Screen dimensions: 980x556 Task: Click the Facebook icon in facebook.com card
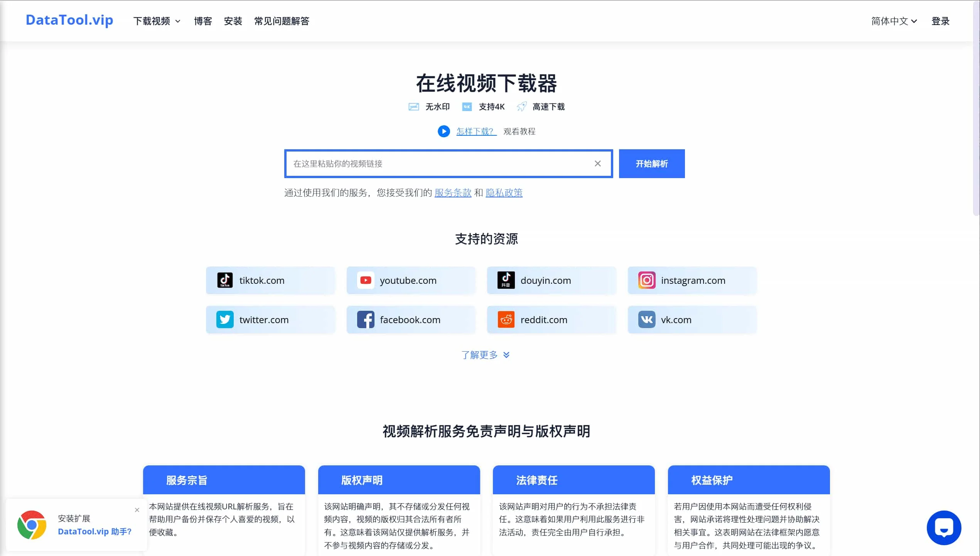point(365,320)
